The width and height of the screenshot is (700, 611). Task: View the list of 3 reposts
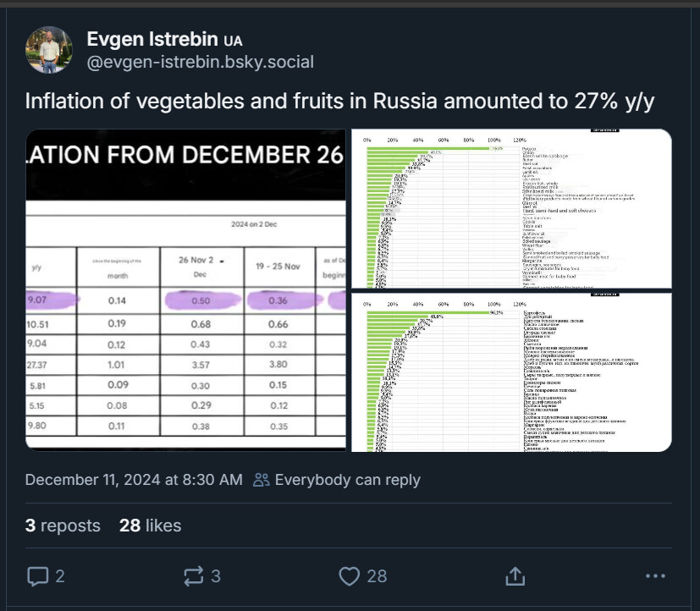pyautogui.click(x=63, y=526)
